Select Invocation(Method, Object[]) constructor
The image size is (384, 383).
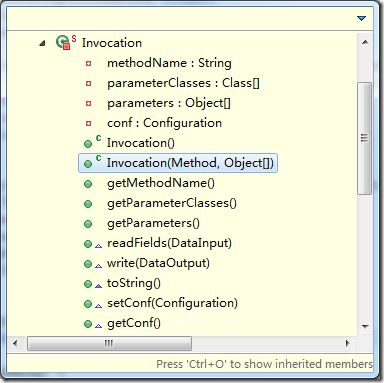click(x=190, y=163)
